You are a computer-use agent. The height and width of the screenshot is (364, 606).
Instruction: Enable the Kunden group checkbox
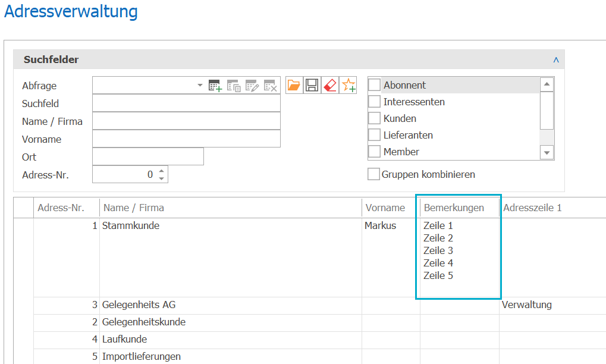pos(374,118)
